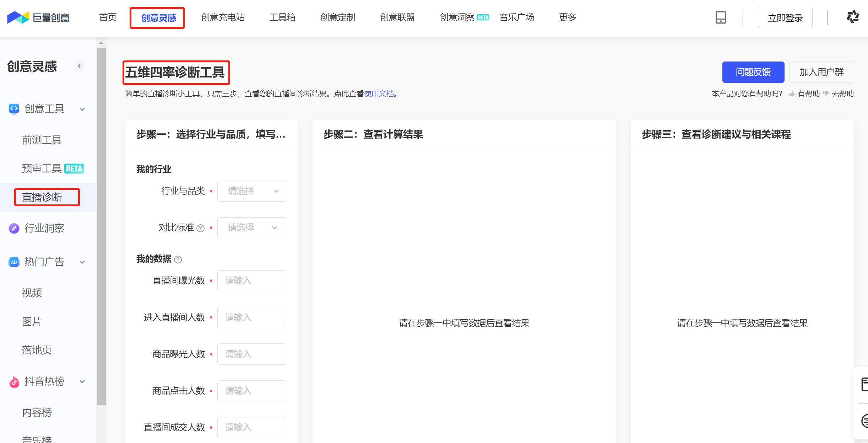Click the 巨量创意 logo
Image resolution: width=868 pixels, height=443 pixels.
(x=38, y=17)
